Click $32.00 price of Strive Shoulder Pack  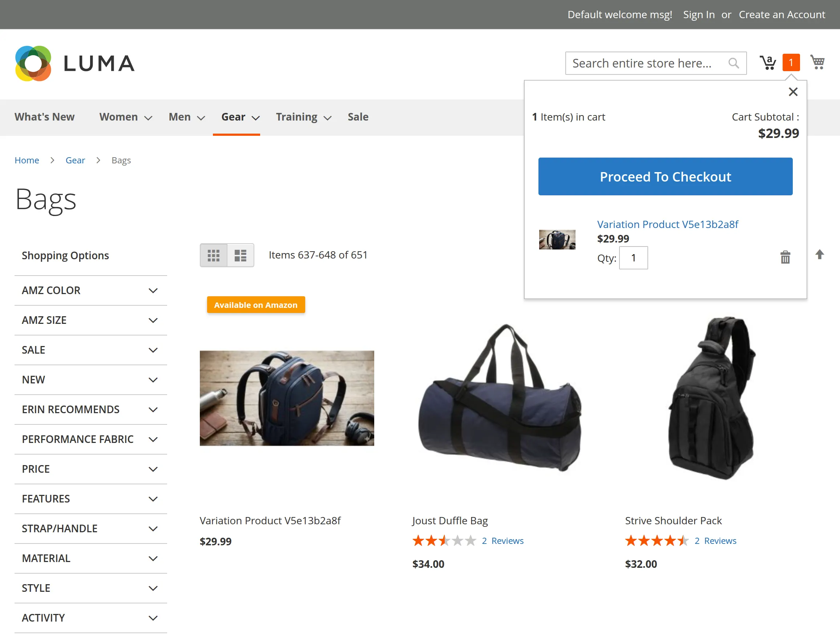click(641, 564)
